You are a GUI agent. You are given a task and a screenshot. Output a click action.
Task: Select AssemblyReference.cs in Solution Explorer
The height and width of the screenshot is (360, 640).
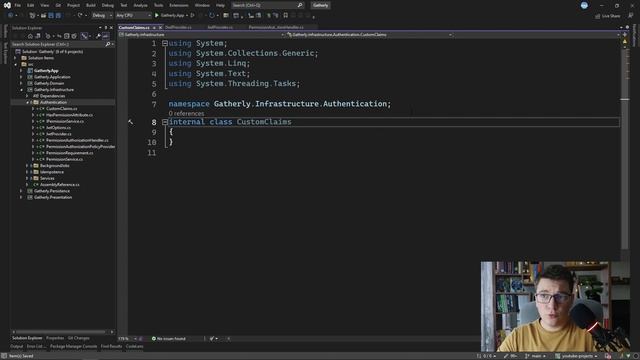pyautogui.click(x=60, y=185)
